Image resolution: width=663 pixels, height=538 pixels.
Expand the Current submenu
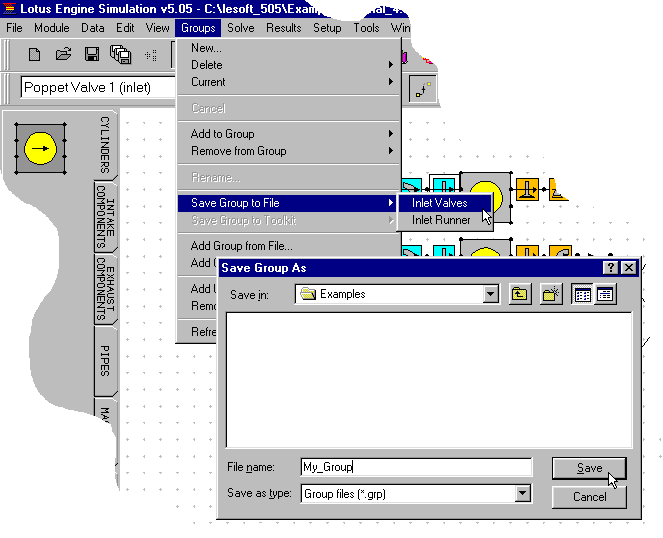[289, 82]
